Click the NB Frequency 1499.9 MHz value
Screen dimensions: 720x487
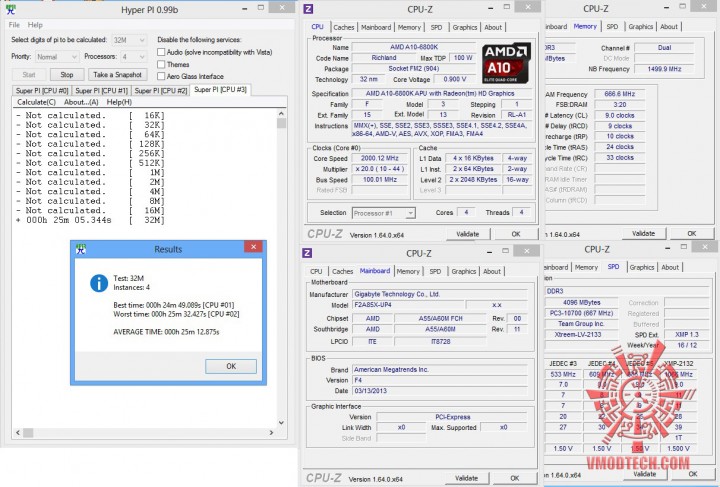664,69
